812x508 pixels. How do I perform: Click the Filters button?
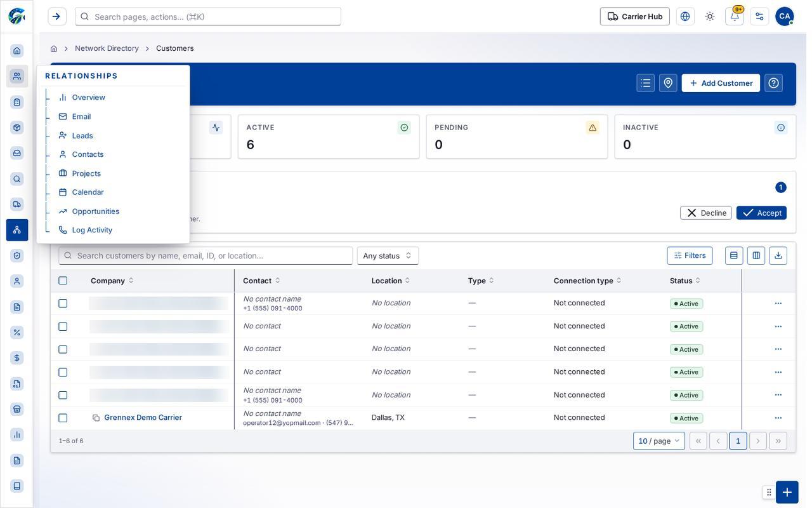[x=690, y=256]
